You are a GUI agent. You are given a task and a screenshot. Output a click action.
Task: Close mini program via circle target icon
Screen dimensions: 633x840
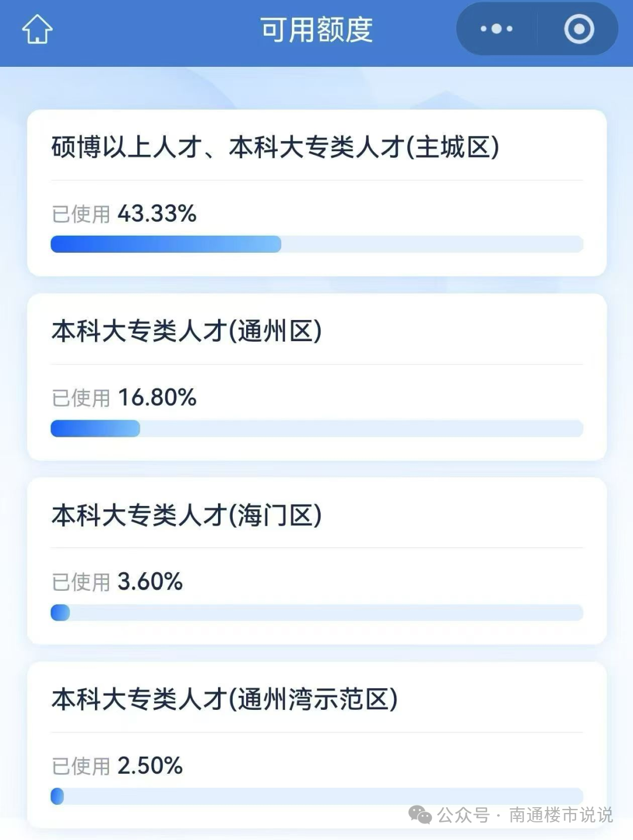[x=579, y=29]
